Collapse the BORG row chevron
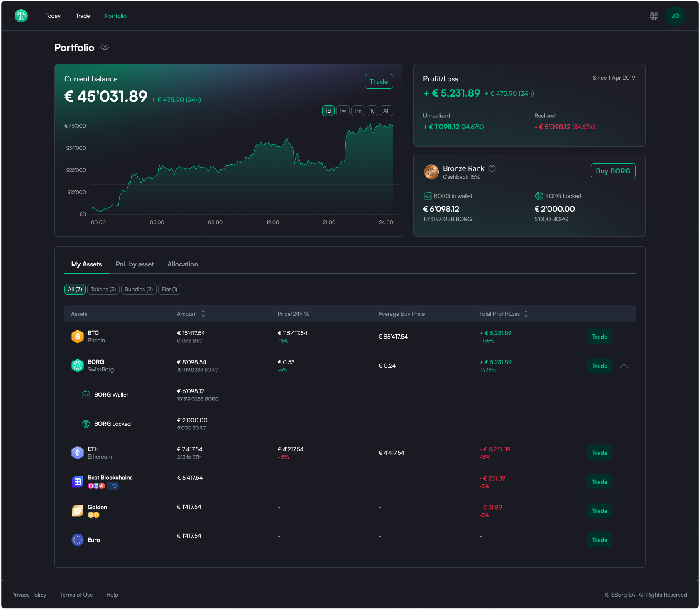This screenshot has height=610, width=700. point(624,366)
